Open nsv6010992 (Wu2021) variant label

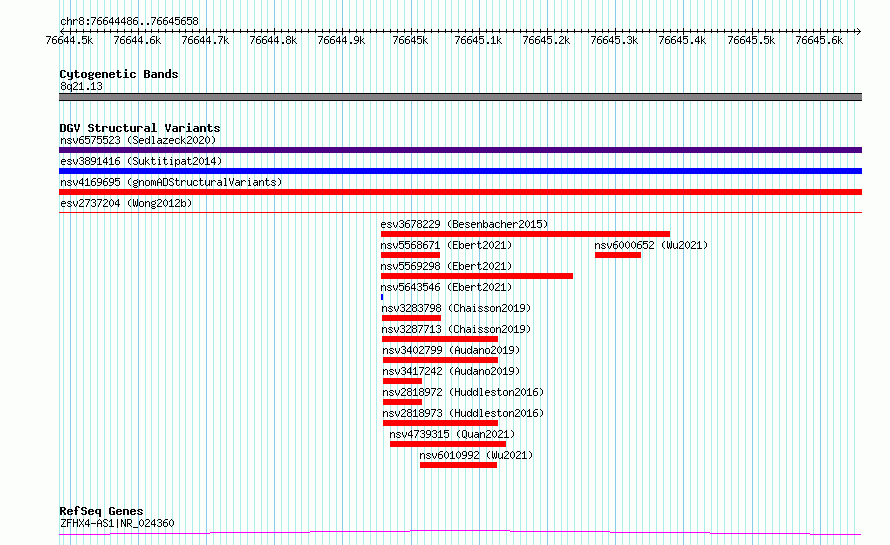tap(476, 455)
